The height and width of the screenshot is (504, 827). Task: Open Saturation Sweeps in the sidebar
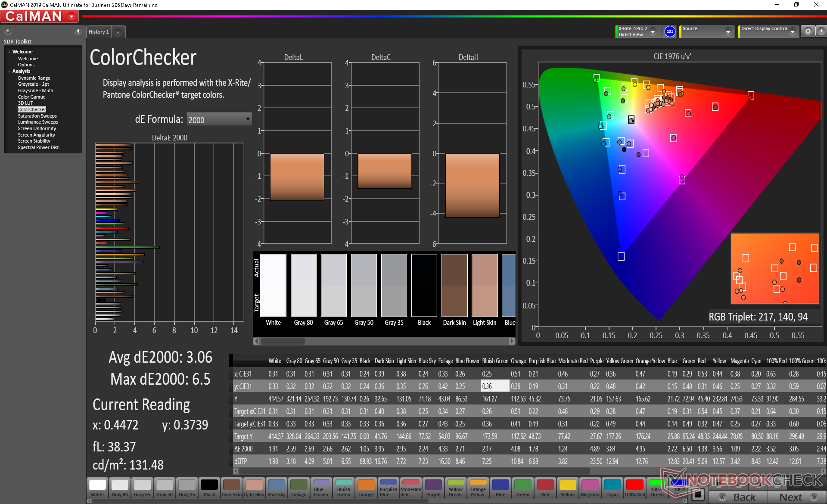coord(37,116)
